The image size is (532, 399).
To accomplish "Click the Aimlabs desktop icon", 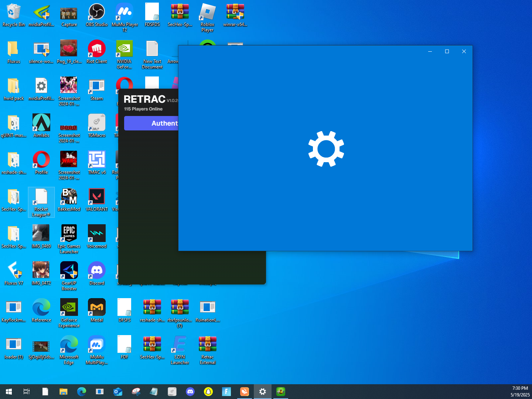I will [x=41, y=126].
